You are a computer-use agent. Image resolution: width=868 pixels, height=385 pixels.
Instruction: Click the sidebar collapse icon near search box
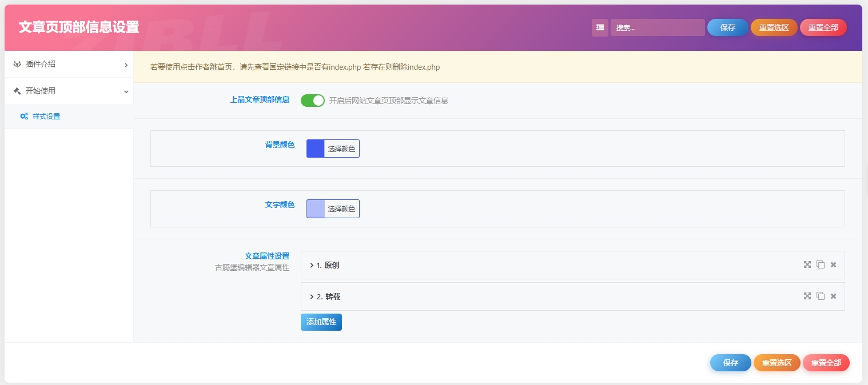coord(600,27)
